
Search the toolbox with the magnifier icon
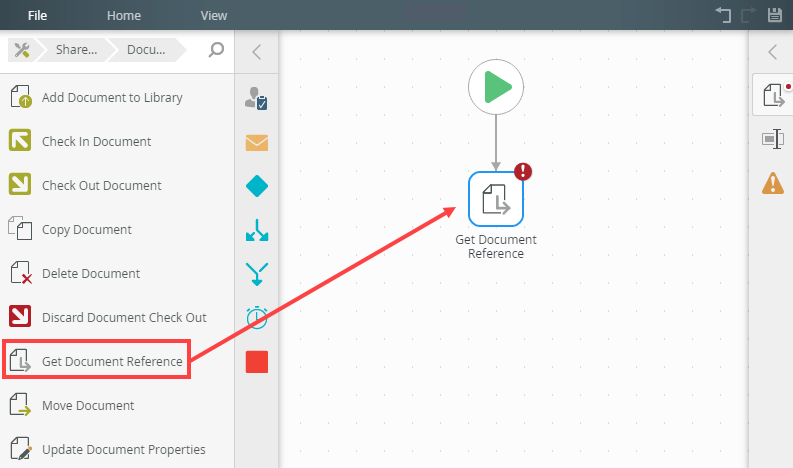tap(216, 50)
